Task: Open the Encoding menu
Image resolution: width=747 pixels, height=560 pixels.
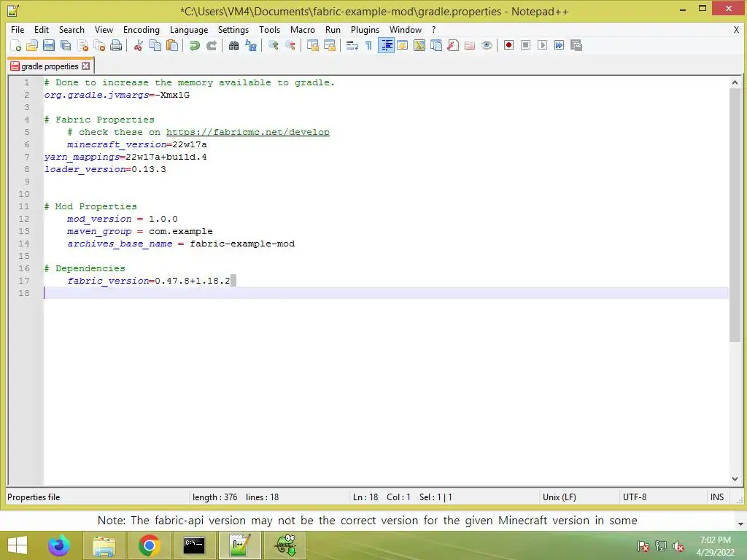Action: tap(142, 29)
